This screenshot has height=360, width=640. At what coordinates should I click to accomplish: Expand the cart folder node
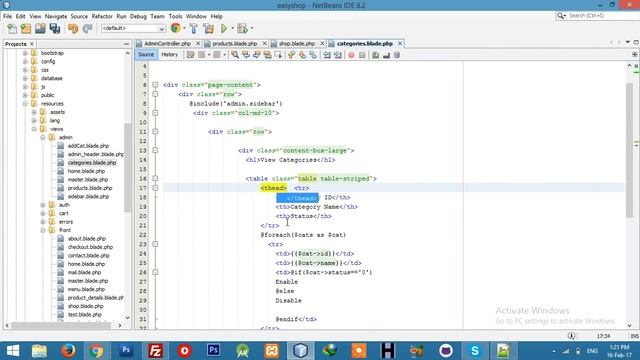pos(42,213)
